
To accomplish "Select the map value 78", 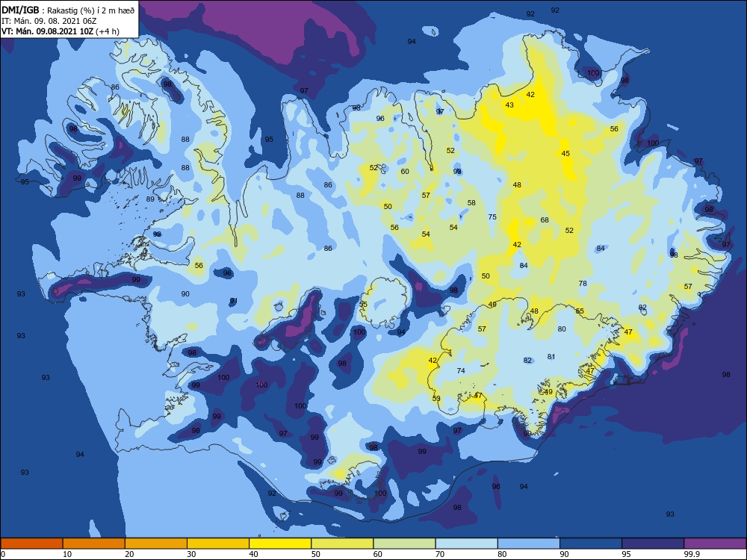I will [x=583, y=283].
